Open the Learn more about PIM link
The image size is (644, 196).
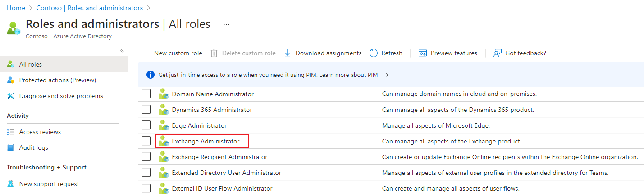coord(348,75)
